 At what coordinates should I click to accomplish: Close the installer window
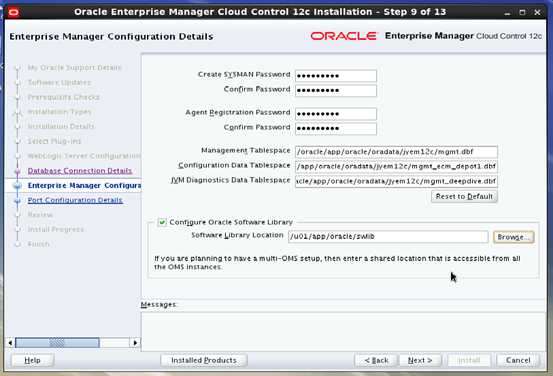(537, 13)
